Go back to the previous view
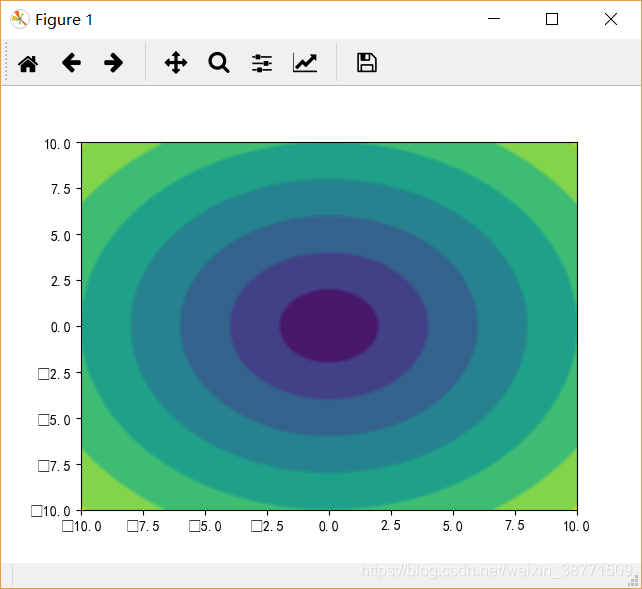The image size is (642, 589). click(x=71, y=63)
